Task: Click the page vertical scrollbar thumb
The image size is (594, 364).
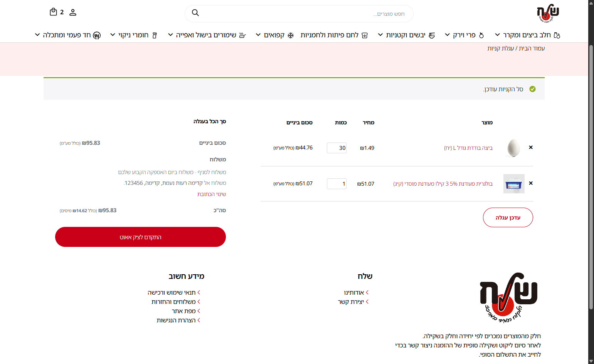Action: click(591, 177)
